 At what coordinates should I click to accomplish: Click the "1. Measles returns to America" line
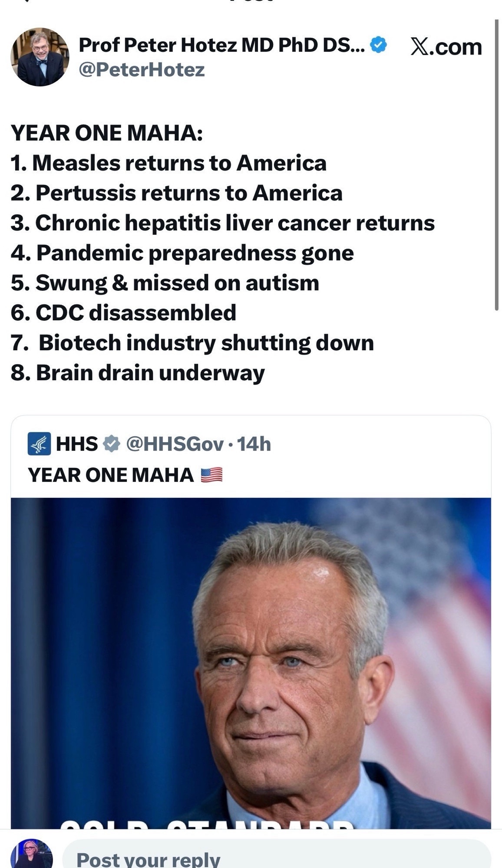click(168, 163)
